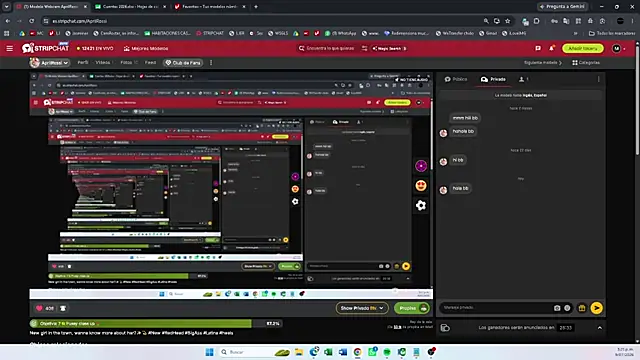Open the emoji picker in message box
This screenshot has height=360, width=640.
[x=567, y=308]
